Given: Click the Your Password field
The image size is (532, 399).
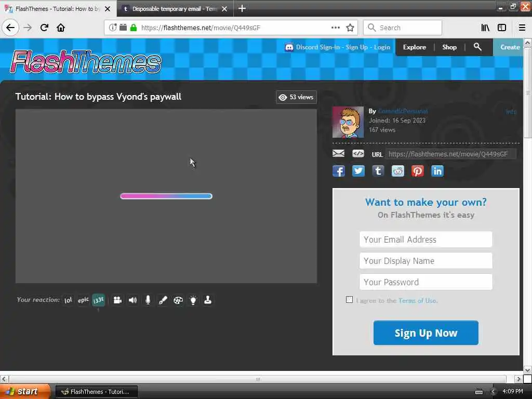Looking at the screenshot, I should tap(426, 282).
